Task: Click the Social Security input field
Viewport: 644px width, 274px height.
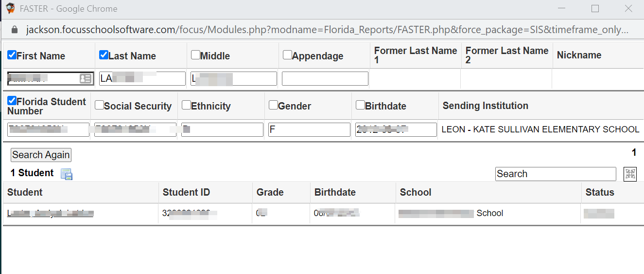Action: pos(136,129)
